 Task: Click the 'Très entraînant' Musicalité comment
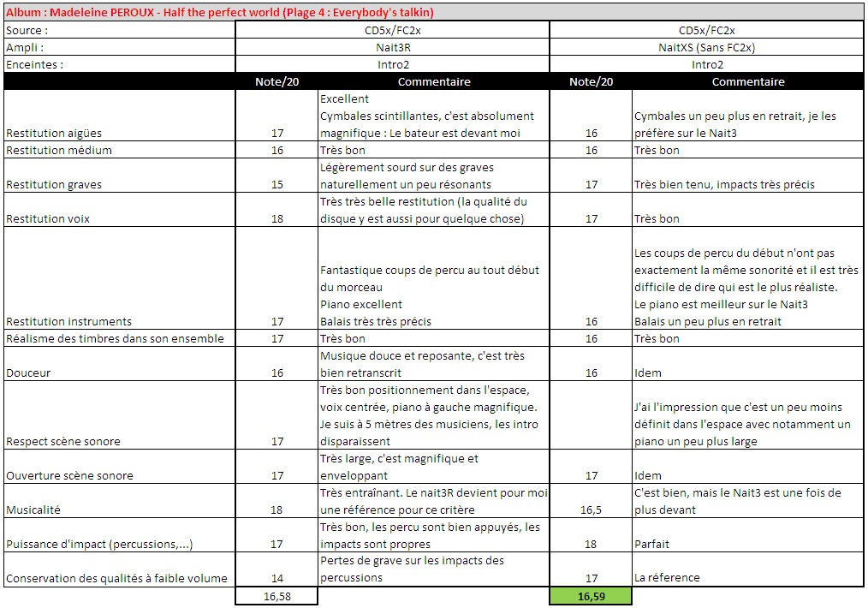(x=433, y=501)
